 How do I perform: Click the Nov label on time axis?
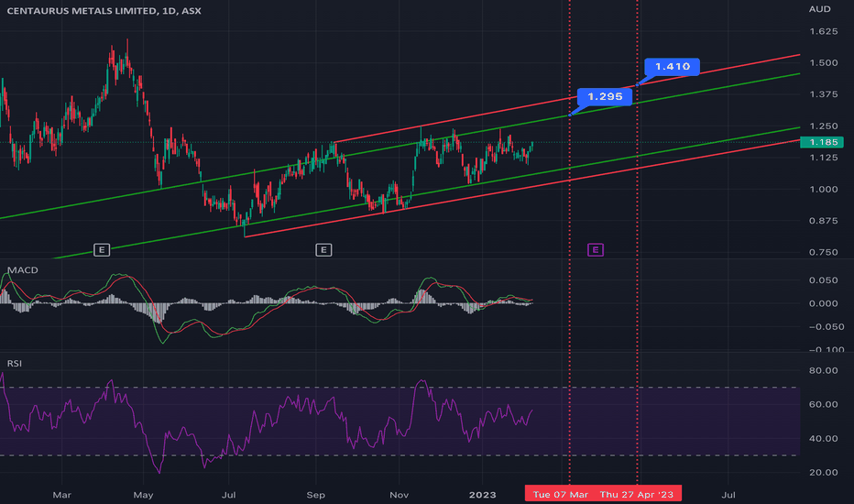399,495
